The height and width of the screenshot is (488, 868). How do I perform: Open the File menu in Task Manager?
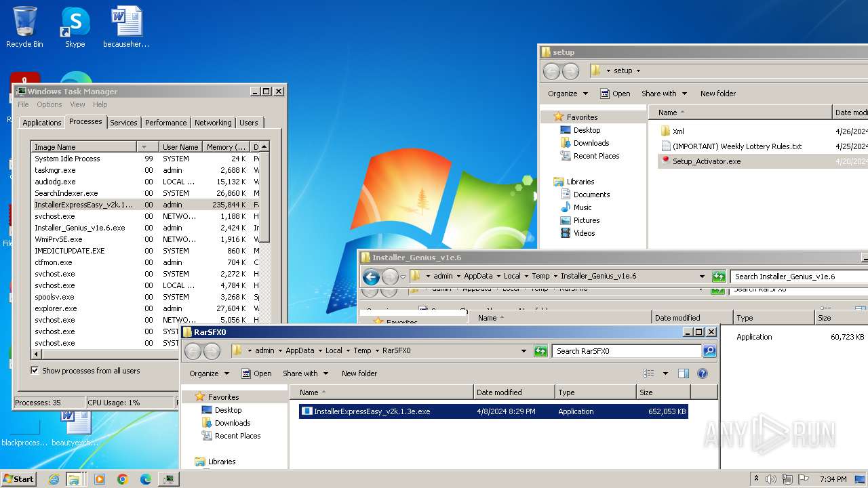tap(23, 104)
